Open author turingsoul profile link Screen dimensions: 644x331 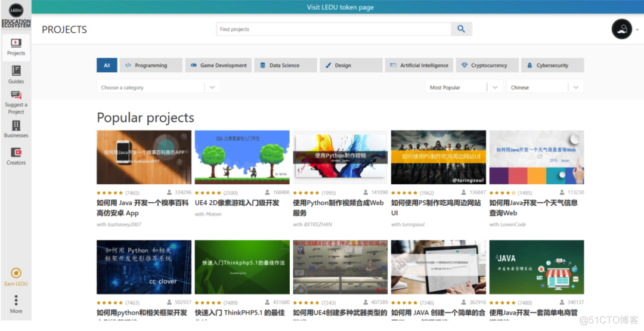(413, 225)
